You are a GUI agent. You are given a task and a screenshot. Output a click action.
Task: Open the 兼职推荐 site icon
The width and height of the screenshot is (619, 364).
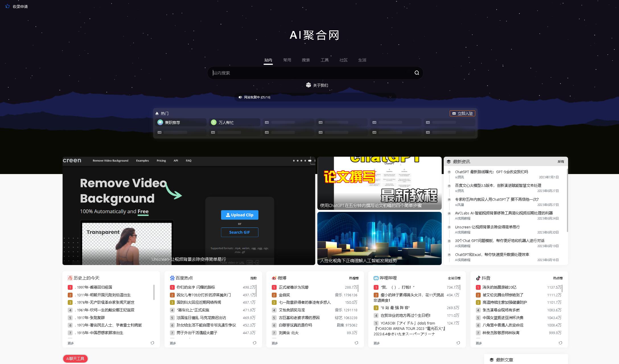coord(160,122)
